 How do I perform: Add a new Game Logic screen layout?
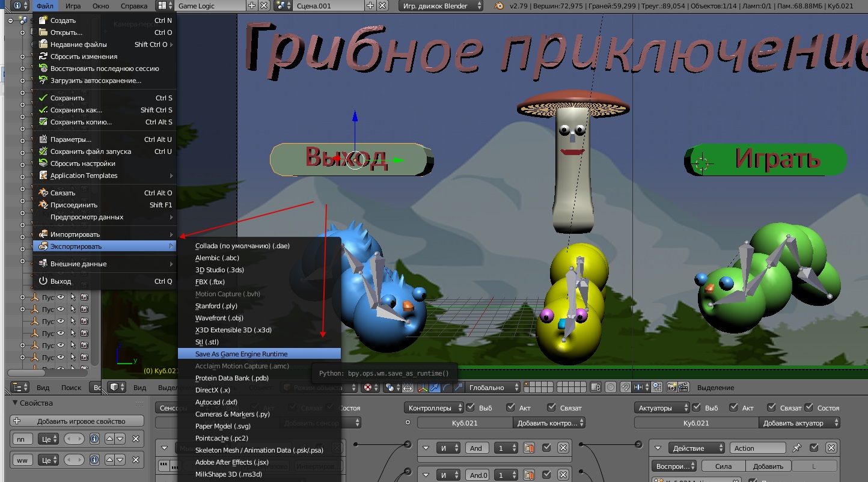(x=251, y=5)
